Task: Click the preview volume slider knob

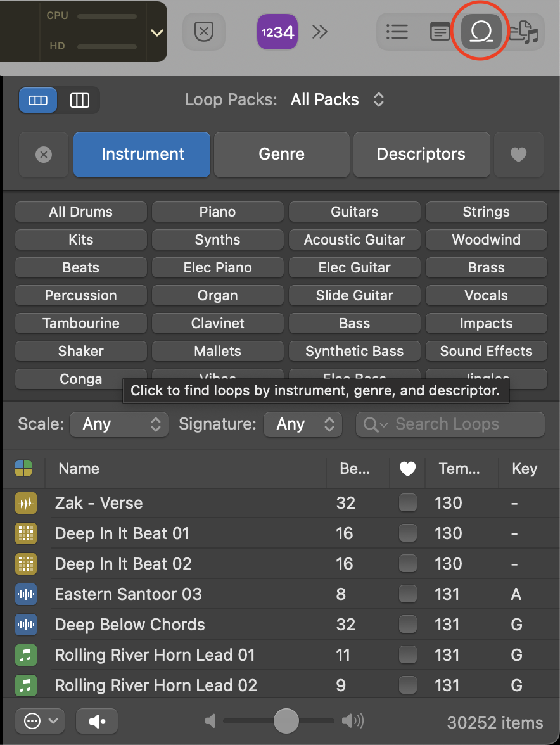Action: click(x=286, y=721)
